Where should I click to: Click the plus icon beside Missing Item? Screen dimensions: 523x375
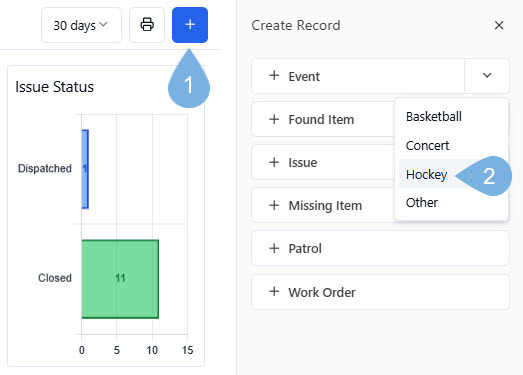click(x=274, y=205)
